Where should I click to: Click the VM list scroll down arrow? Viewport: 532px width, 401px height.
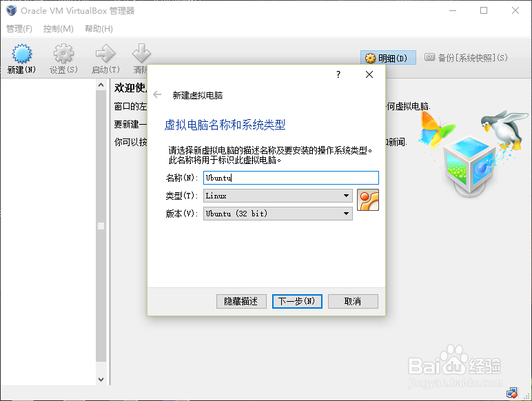point(101,379)
